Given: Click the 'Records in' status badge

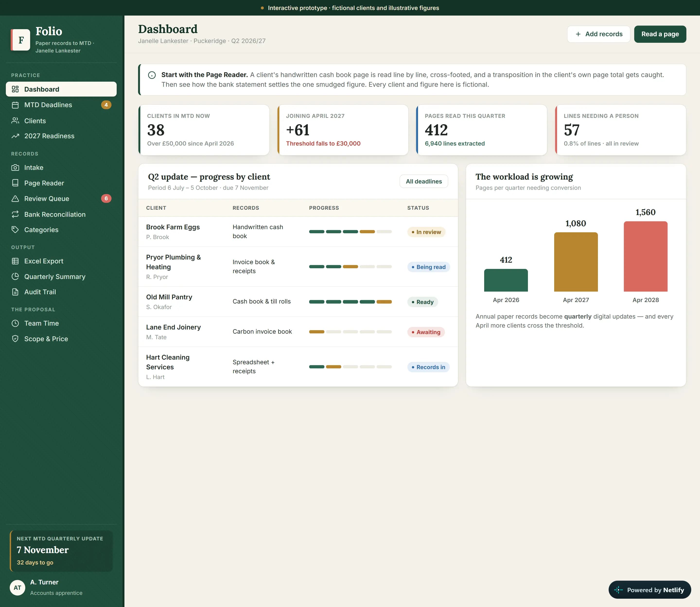Looking at the screenshot, I should coord(428,367).
